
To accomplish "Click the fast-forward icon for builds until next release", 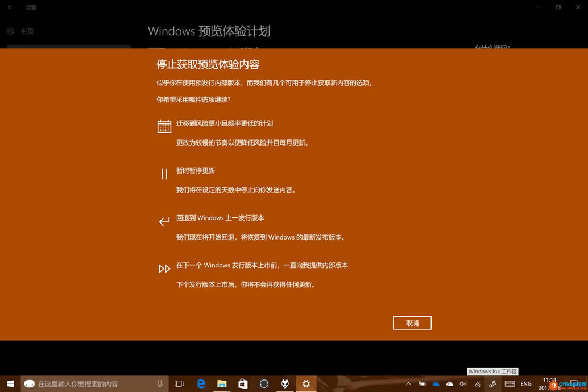I will coord(164,269).
